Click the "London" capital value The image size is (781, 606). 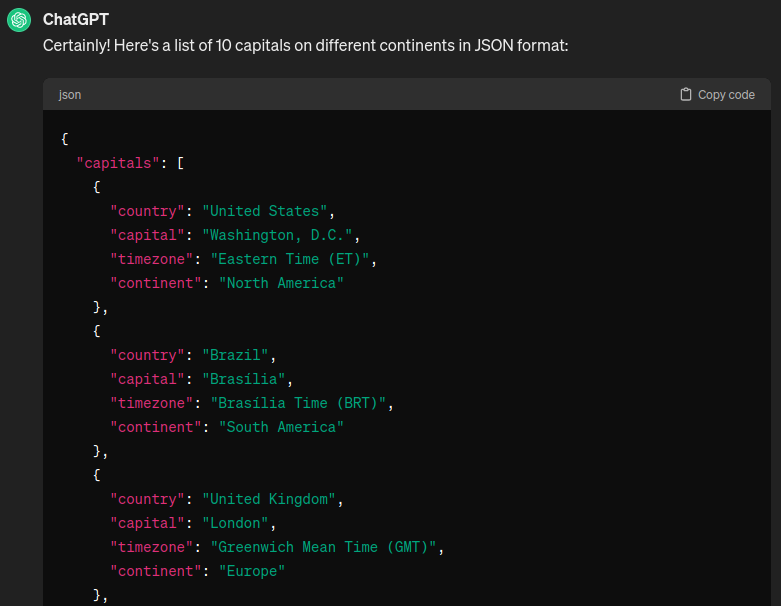click(238, 523)
